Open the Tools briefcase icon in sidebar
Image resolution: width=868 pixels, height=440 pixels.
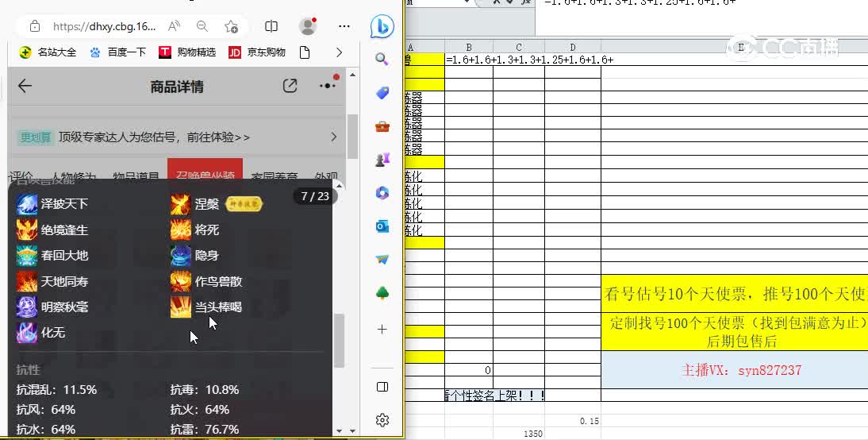pos(382,126)
